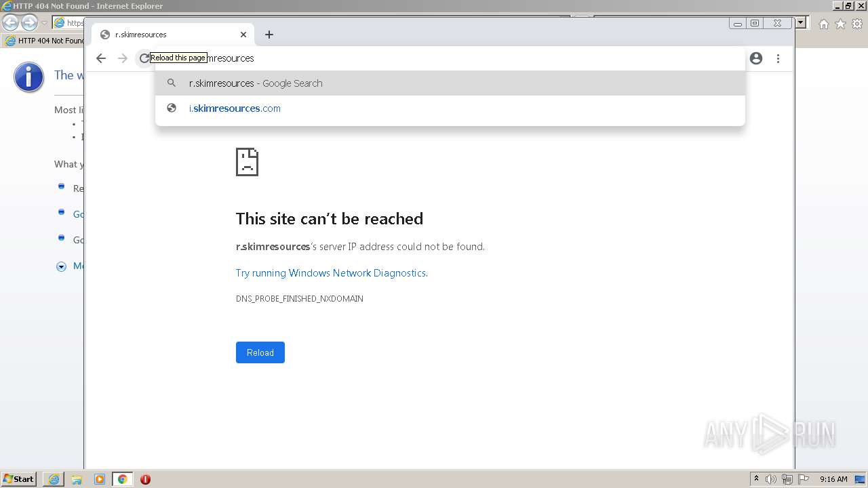868x488 pixels.
Task: Click the red Opera icon in the taskbar
Action: [145, 479]
